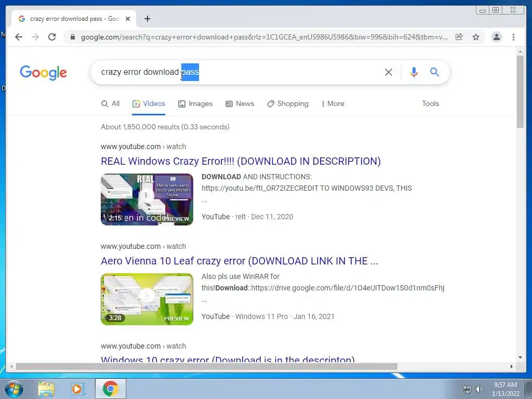Click Windows 11 Pro · Jan 16, 2021 text
Image resolution: width=532 pixels, height=399 pixels.
285,316
